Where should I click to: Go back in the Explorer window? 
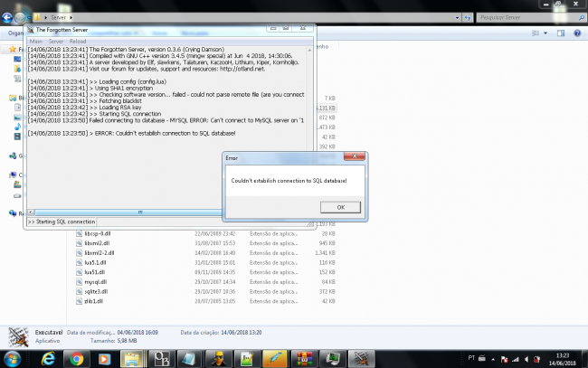[7, 17]
